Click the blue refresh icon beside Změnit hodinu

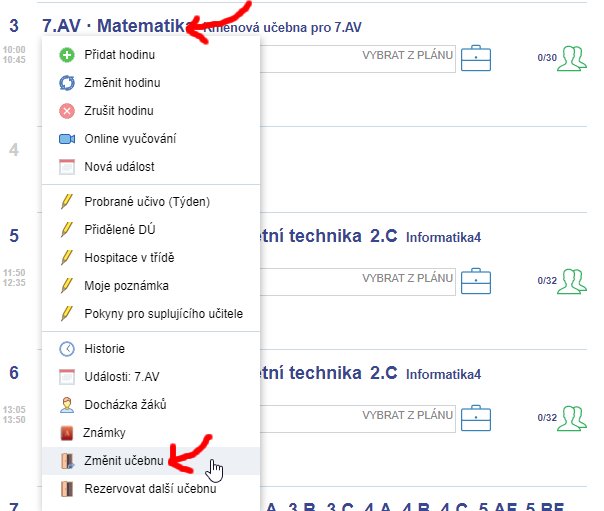click(x=67, y=82)
